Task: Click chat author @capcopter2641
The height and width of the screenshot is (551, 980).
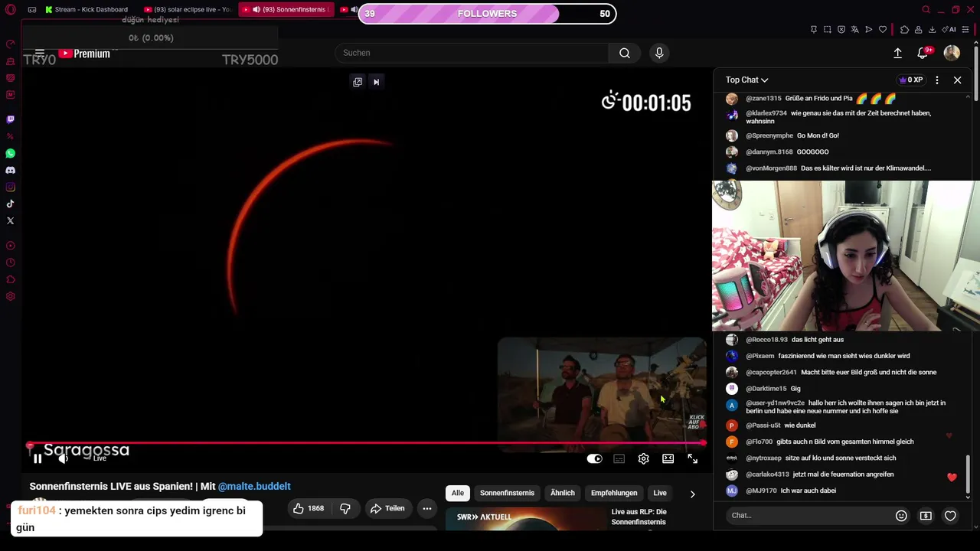Action: tap(771, 372)
